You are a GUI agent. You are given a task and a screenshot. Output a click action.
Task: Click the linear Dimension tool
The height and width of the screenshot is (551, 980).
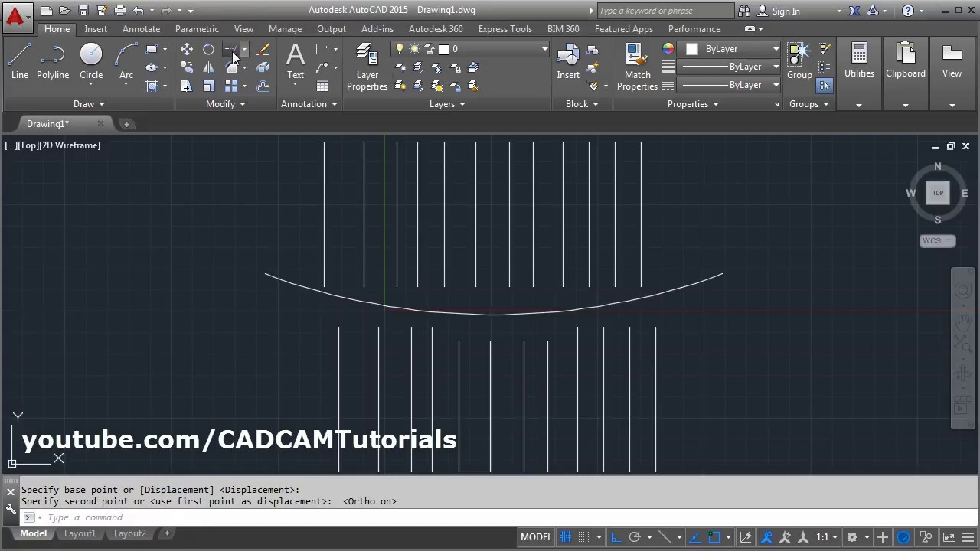(x=322, y=50)
